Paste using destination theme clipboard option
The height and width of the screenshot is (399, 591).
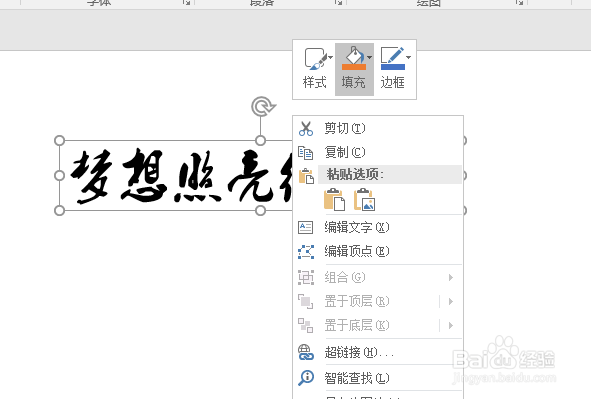[334, 199]
